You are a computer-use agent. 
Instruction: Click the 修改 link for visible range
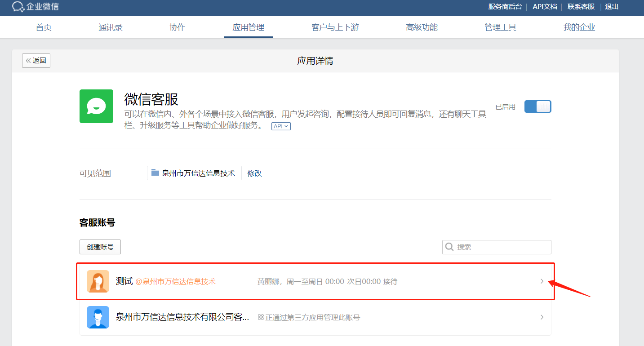pyautogui.click(x=254, y=173)
